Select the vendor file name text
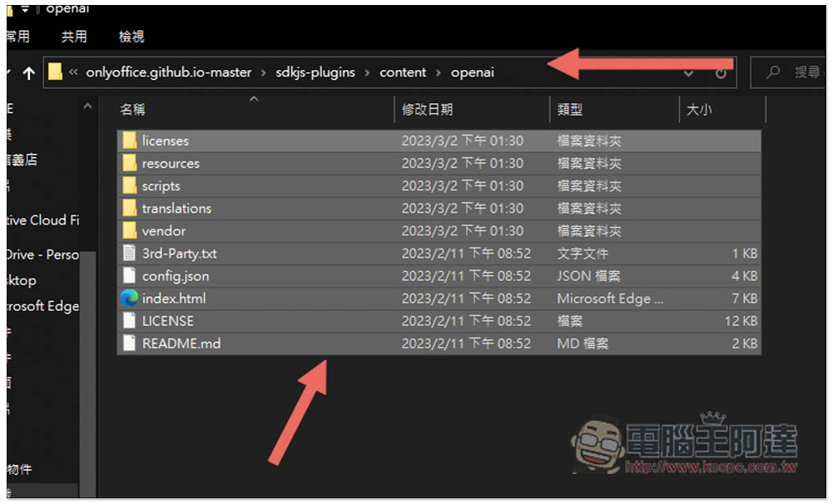Image resolution: width=832 pixels, height=504 pixels. click(x=164, y=230)
